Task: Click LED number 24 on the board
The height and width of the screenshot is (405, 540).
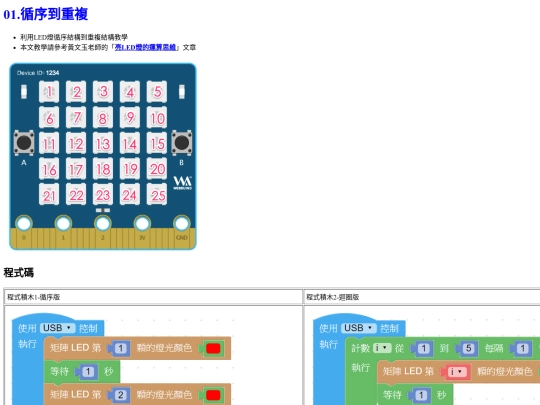Action: point(130,194)
